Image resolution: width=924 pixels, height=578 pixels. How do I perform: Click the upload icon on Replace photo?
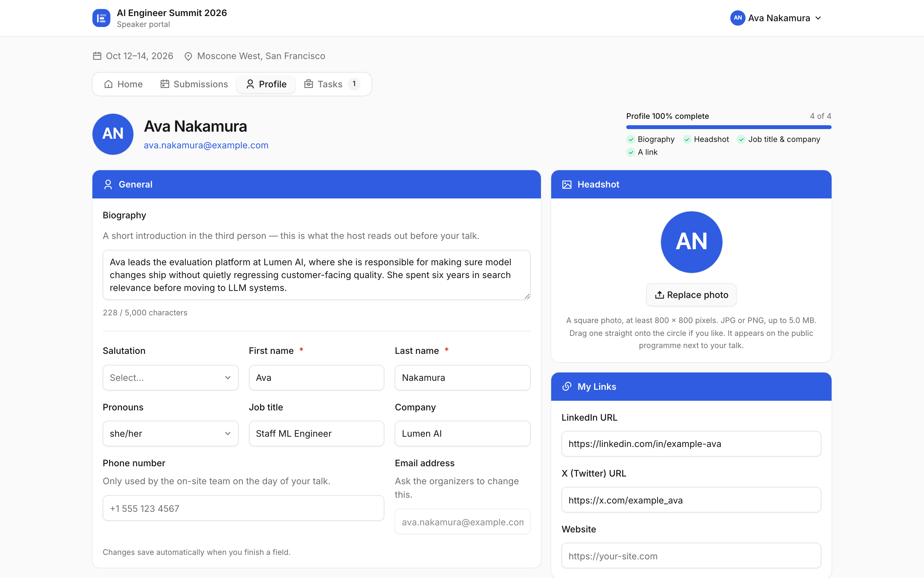tap(659, 295)
